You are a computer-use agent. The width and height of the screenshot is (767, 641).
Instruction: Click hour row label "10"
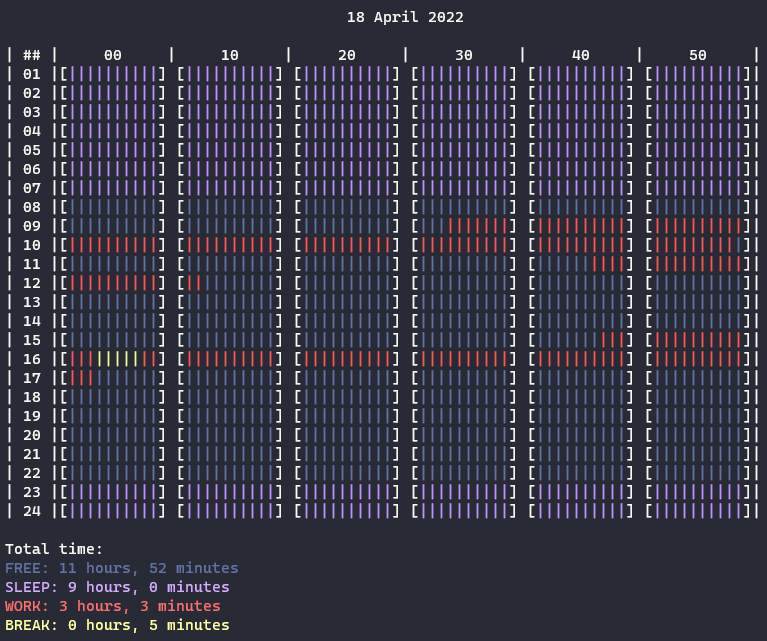coord(32,245)
